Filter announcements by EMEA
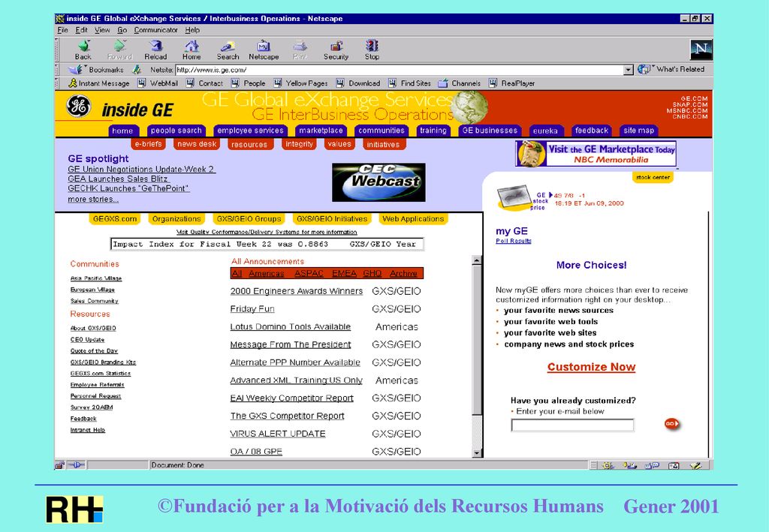This screenshot has width=769, height=532. [344, 273]
